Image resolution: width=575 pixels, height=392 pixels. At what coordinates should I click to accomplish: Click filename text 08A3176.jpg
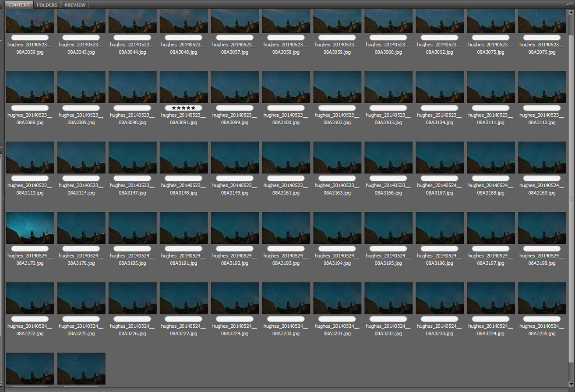[81, 263]
